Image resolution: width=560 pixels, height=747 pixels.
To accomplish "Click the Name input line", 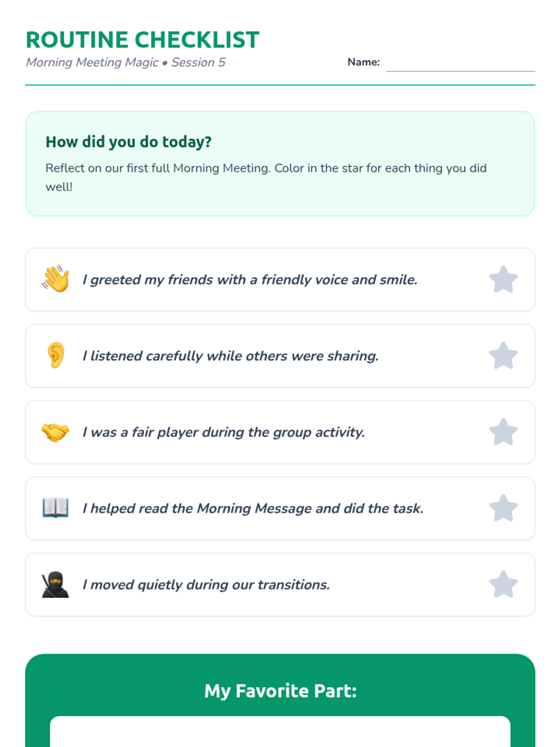I will (x=460, y=64).
